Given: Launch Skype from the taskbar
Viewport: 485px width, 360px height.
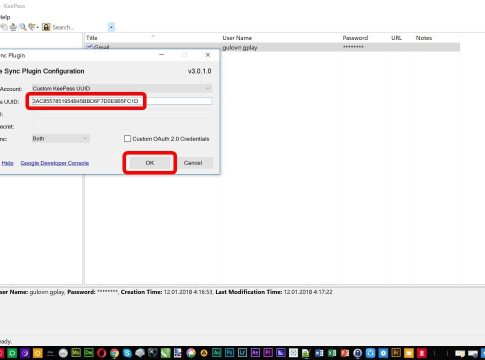Looking at the screenshot, I should (x=127, y=353).
